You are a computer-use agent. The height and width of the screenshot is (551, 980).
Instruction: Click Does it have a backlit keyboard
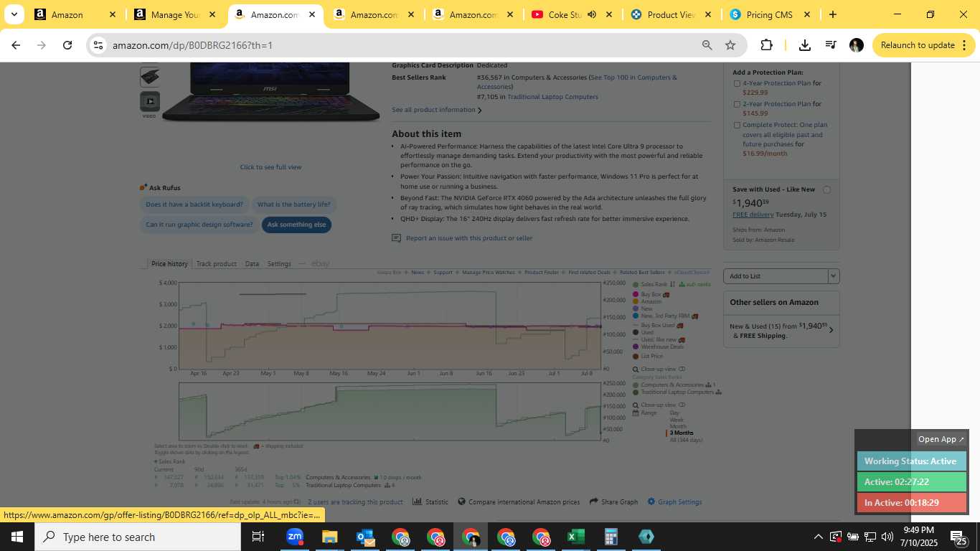click(194, 204)
